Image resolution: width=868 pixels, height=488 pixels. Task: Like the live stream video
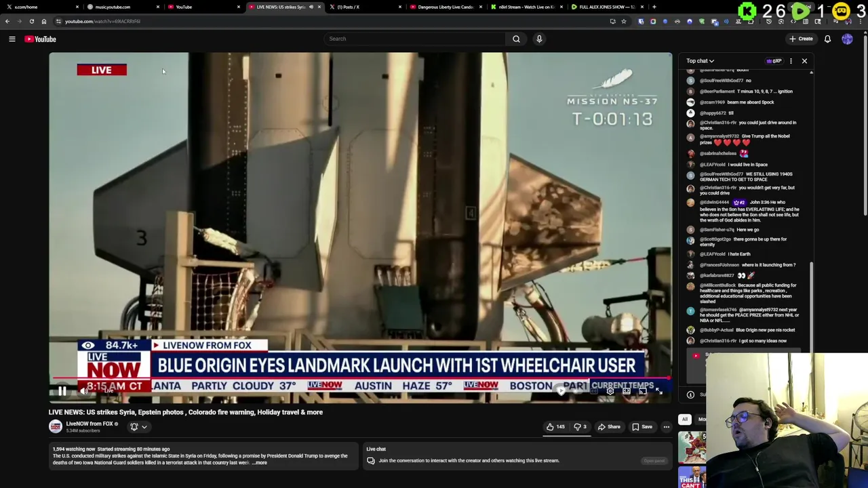[x=555, y=427]
